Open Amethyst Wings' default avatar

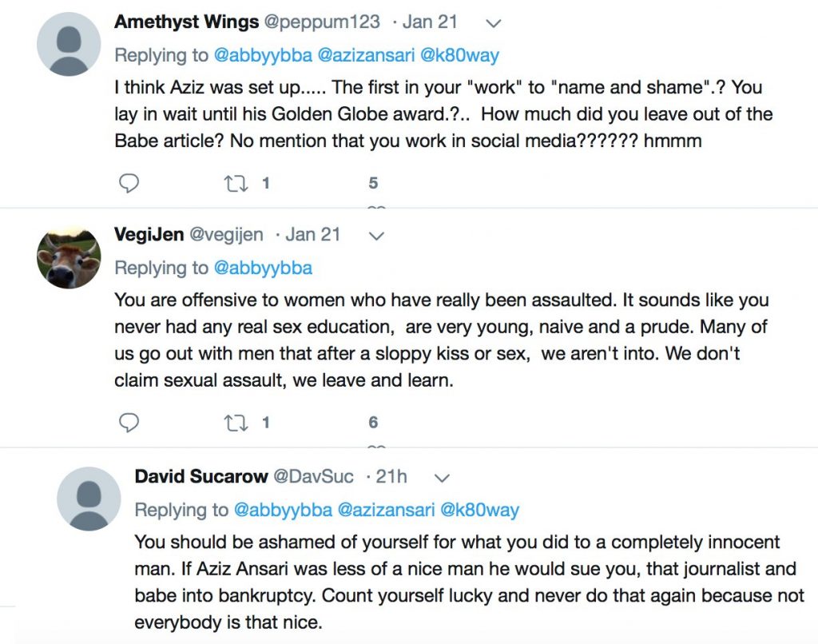click(69, 45)
